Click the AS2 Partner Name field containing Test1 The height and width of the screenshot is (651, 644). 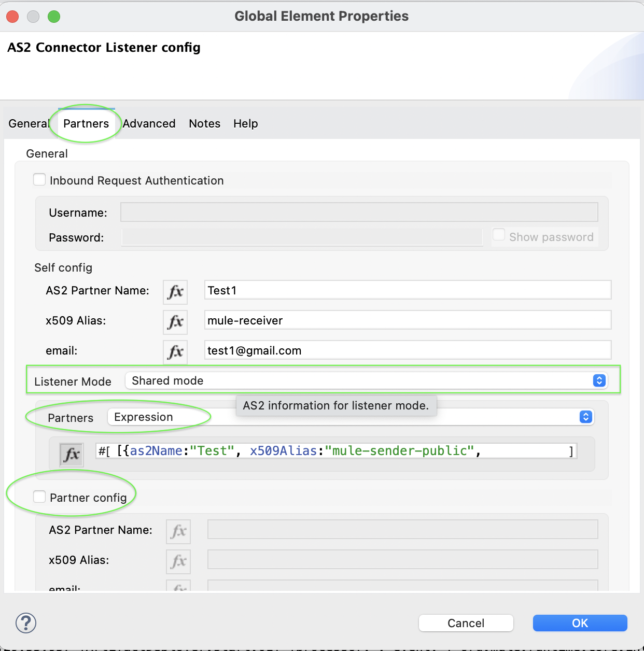click(408, 290)
